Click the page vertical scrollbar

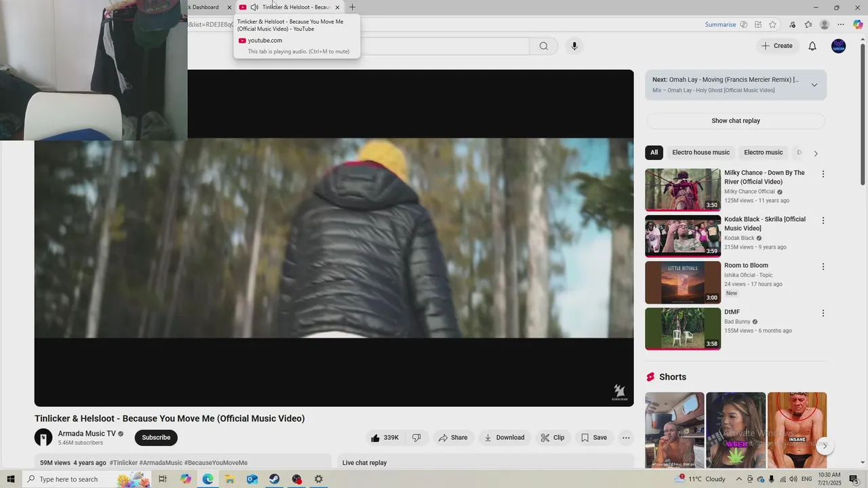[x=863, y=115]
